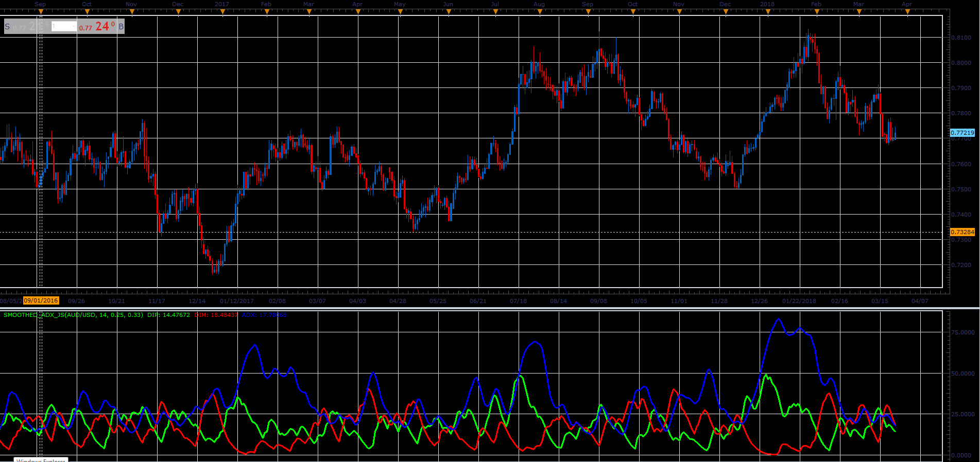The image size is (980, 462).
Task: Click the grey 0.77 21 sell price
Action: click(30, 26)
